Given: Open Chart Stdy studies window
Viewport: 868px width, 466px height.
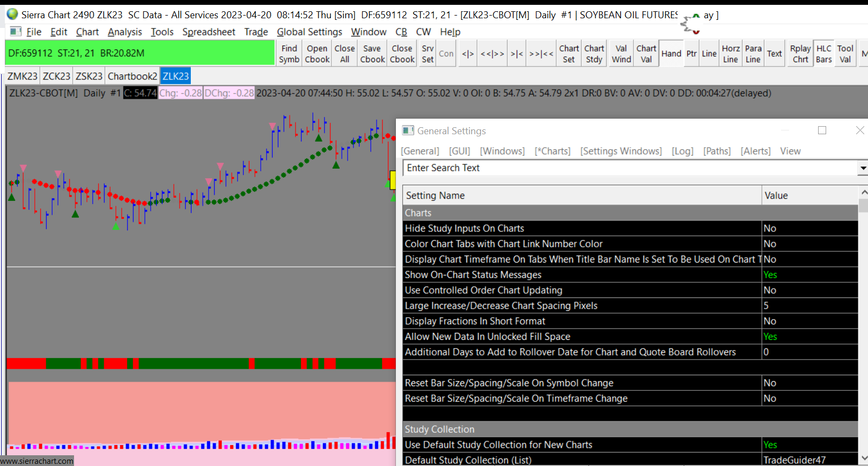Looking at the screenshot, I should point(594,54).
